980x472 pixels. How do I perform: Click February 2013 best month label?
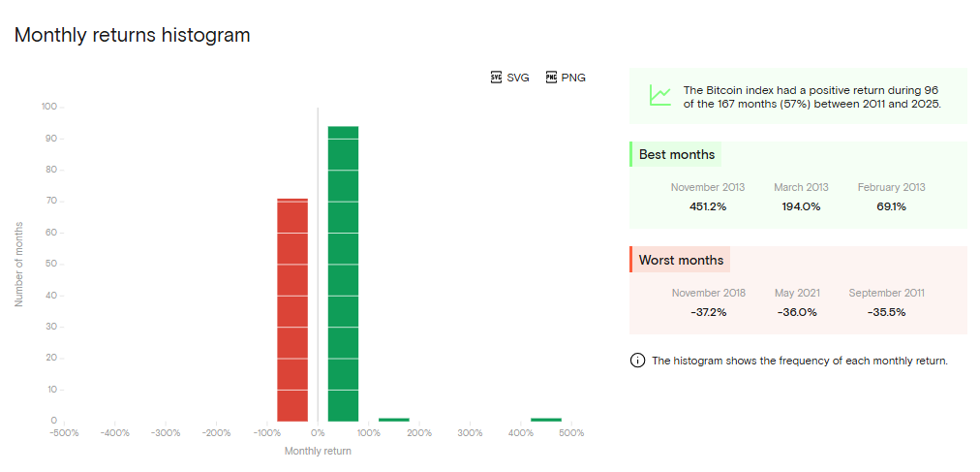click(x=891, y=187)
